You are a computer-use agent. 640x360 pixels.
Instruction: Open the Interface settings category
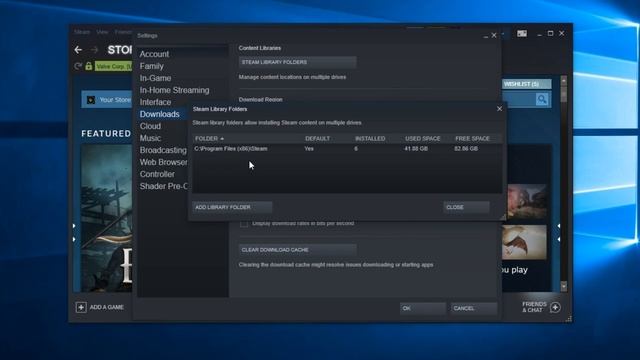click(155, 102)
